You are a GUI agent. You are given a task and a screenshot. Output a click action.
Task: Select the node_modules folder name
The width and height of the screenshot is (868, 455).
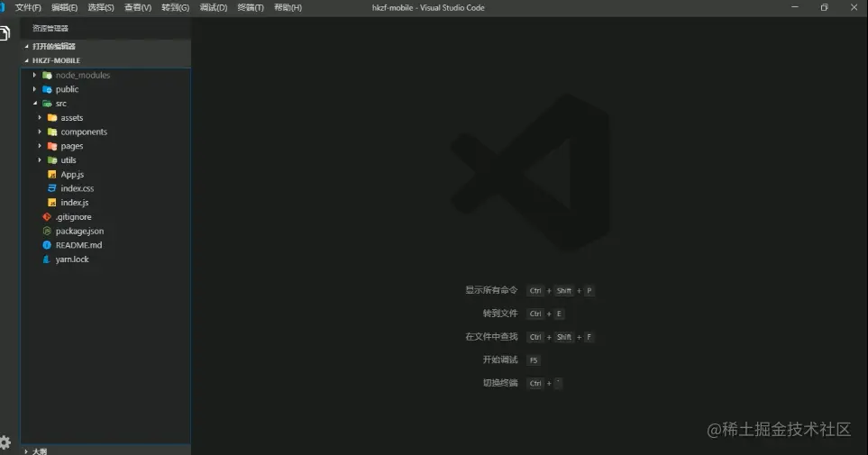(83, 76)
